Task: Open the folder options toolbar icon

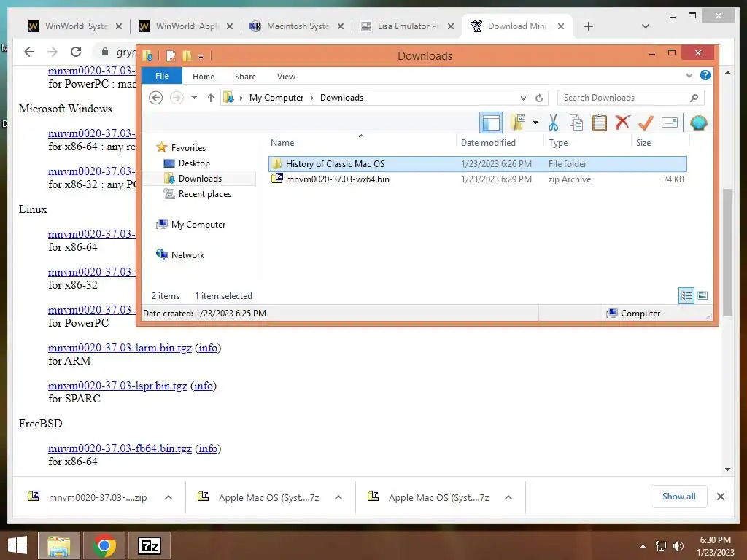Action: point(518,122)
